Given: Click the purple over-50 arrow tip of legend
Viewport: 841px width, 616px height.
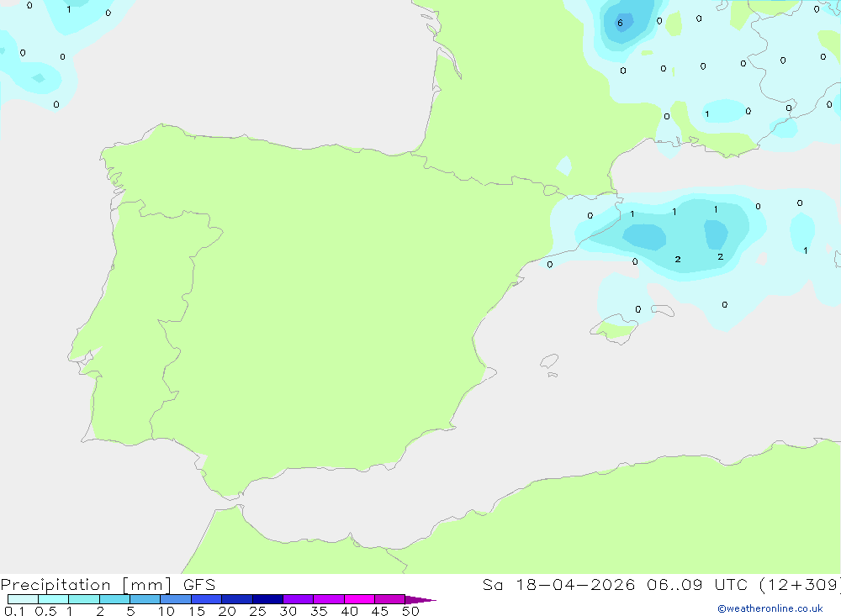Looking at the screenshot, I should tap(420, 600).
